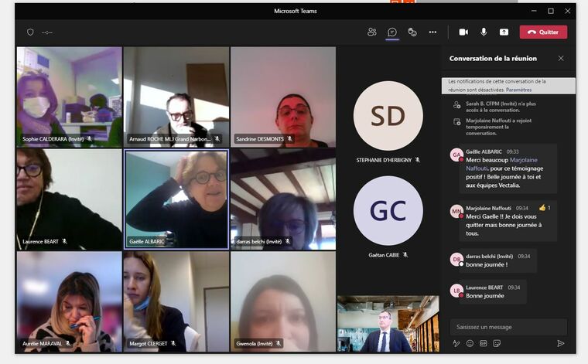
Task: Toggle the meeting chat panel icon
Action: (392, 32)
